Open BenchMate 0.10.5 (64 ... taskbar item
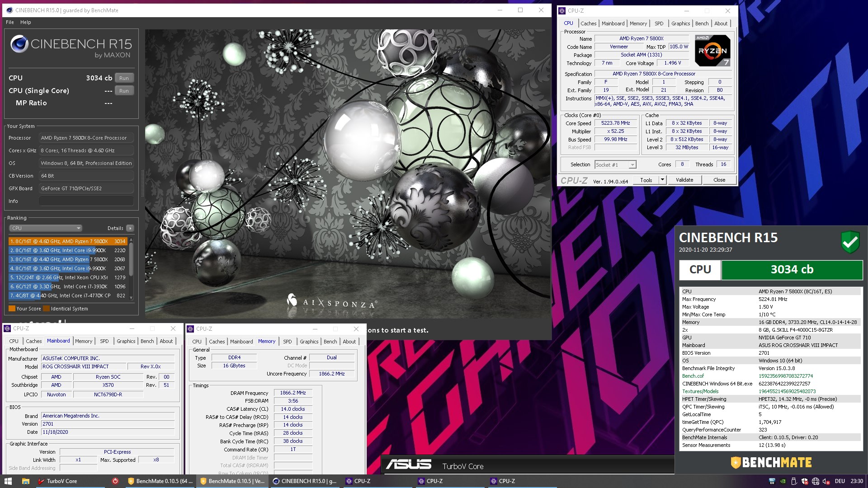Screen dimensions: 868x488 [x=160, y=481]
